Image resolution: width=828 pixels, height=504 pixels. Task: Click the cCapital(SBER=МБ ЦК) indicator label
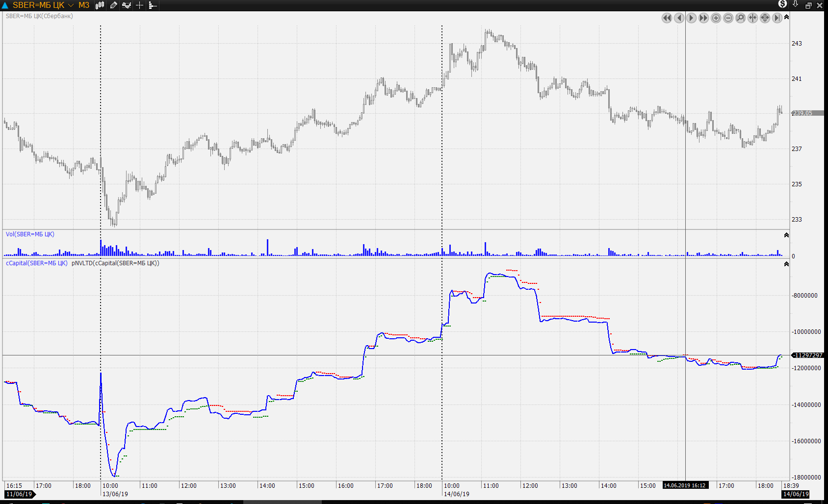pyautogui.click(x=36, y=263)
